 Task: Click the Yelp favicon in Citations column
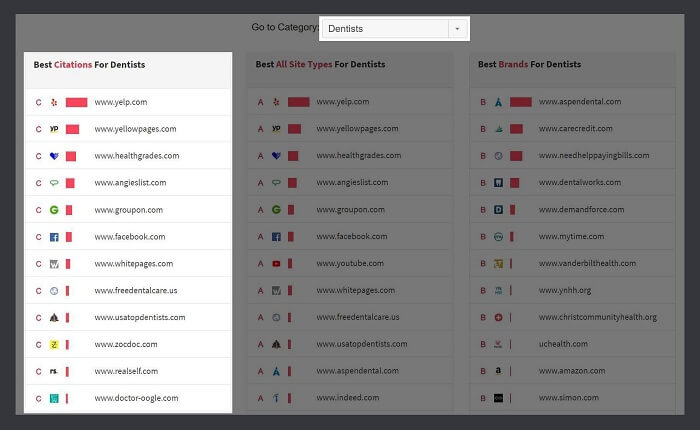pyautogui.click(x=54, y=102)
